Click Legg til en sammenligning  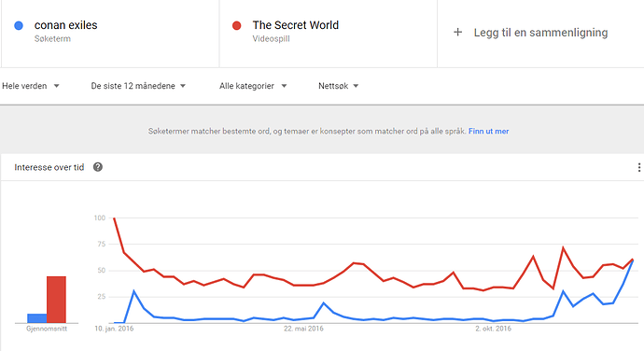tap(540, 33)
